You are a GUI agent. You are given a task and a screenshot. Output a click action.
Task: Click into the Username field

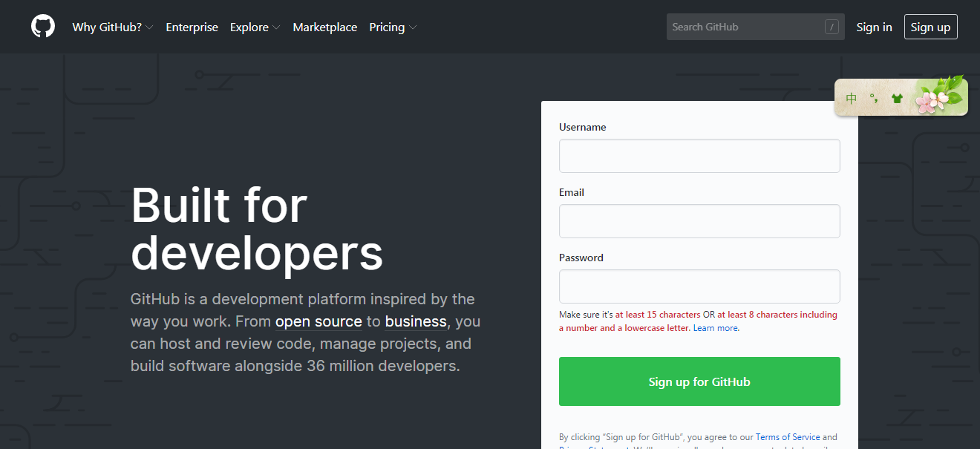tap(699, 156)
